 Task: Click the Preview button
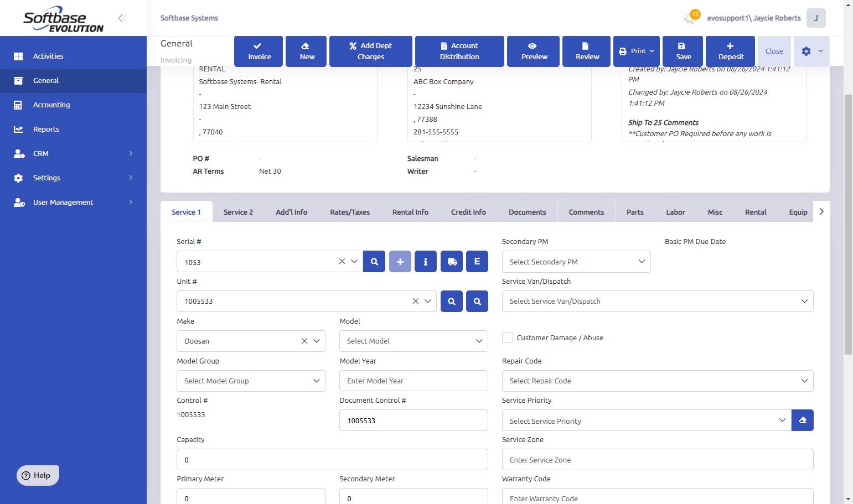pos(533,51)
